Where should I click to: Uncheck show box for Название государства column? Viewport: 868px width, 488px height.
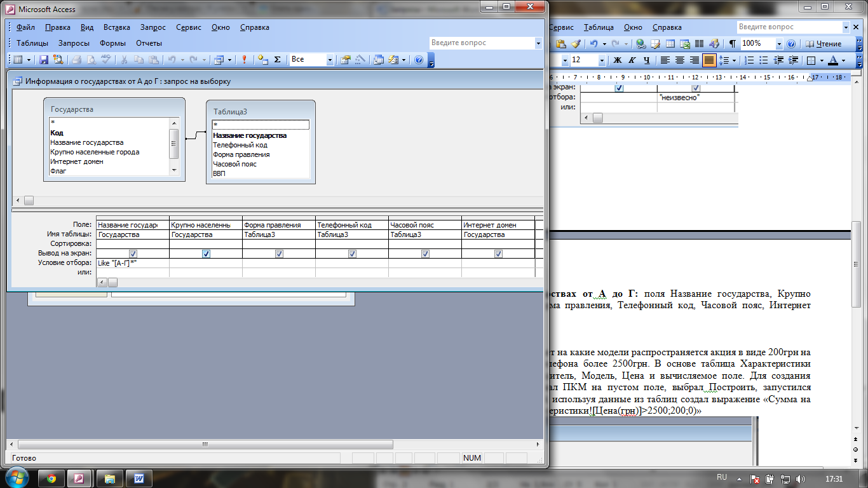(x=133, y=254)
